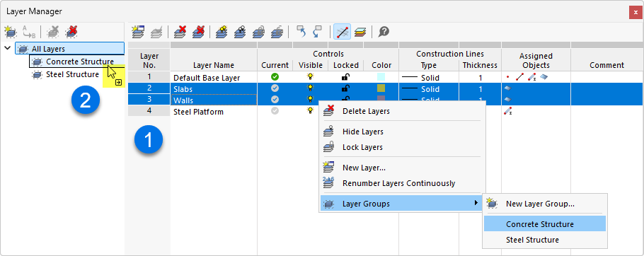Toggle visibility bulb for Steel Platform layer
This screenshot has height=256, width=644.
click(x=311, y=111)
